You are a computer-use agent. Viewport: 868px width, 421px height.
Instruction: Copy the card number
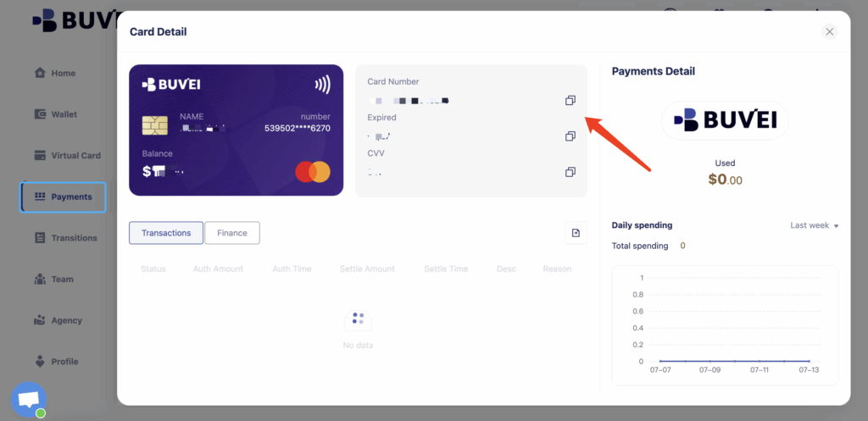570,101
